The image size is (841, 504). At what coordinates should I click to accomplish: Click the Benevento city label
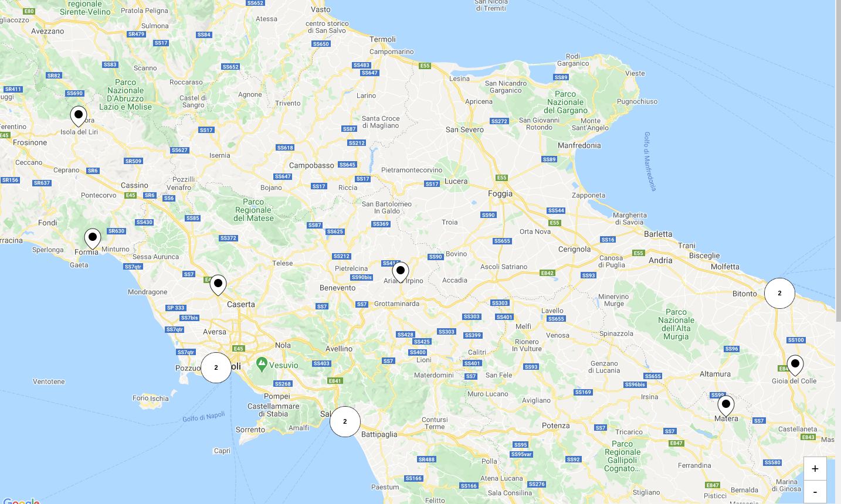338,288
